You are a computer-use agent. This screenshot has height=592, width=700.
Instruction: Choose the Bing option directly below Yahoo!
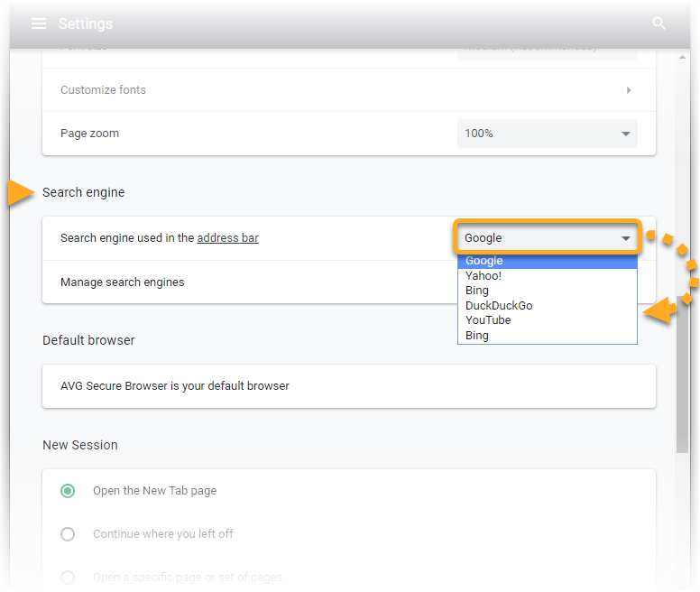tap(477, 291)
